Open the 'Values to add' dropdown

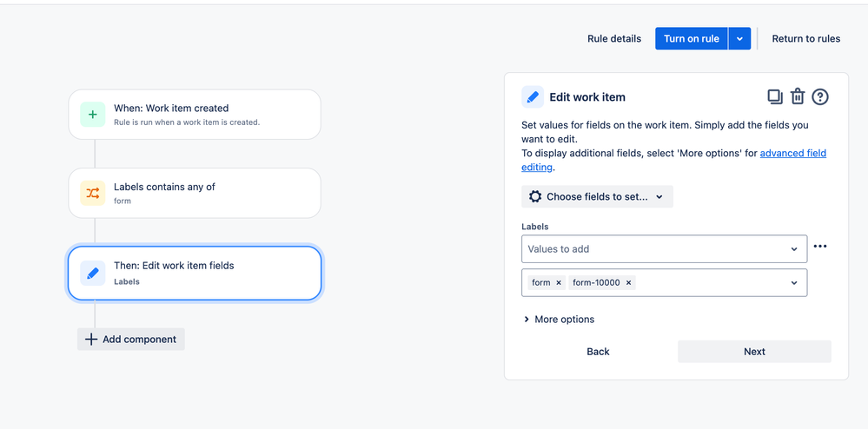point(665,249)
